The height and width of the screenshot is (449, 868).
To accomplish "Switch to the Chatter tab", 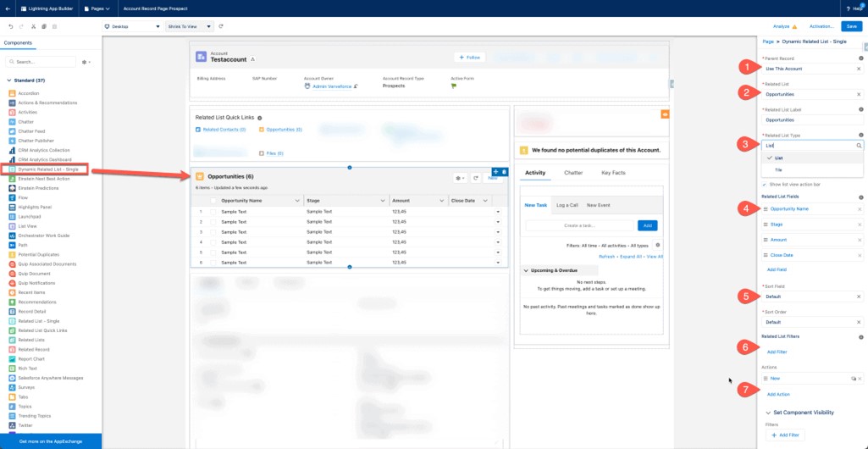I will (573, 173).
